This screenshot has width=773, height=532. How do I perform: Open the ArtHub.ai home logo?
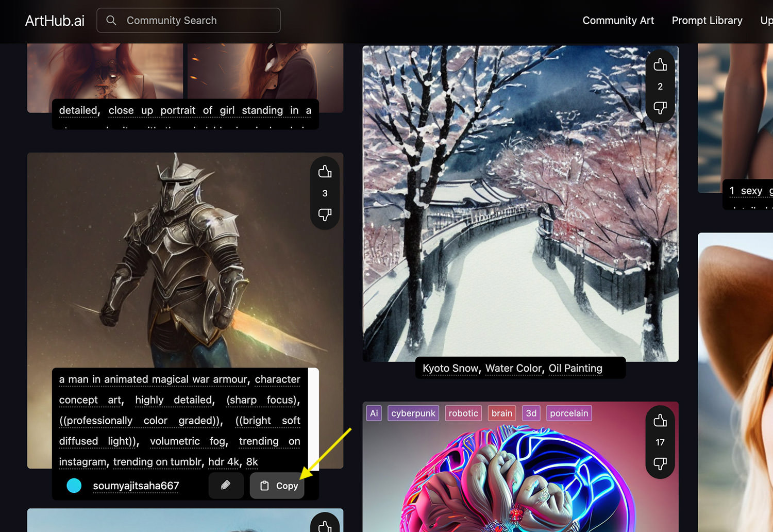click(55, 21)
